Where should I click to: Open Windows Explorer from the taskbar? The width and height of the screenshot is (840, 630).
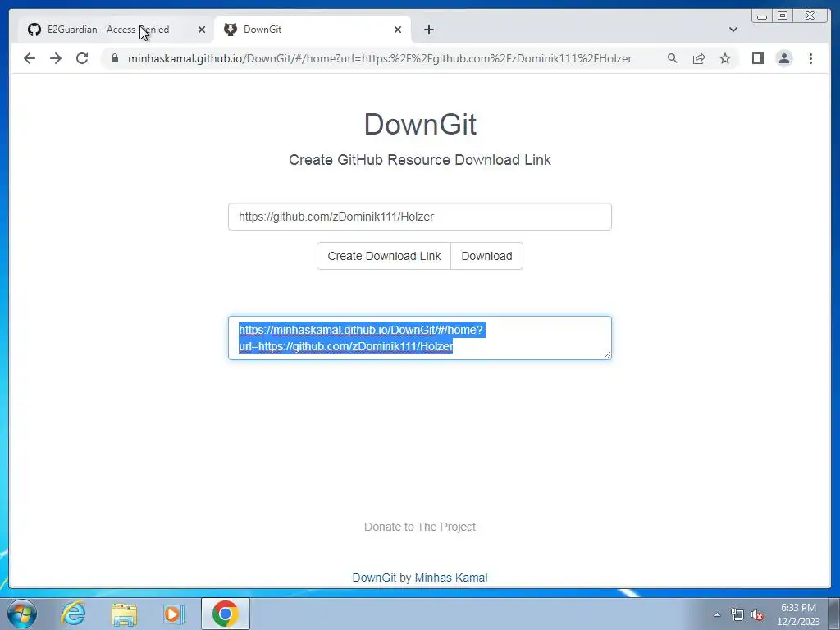click(x=124, y=614)
